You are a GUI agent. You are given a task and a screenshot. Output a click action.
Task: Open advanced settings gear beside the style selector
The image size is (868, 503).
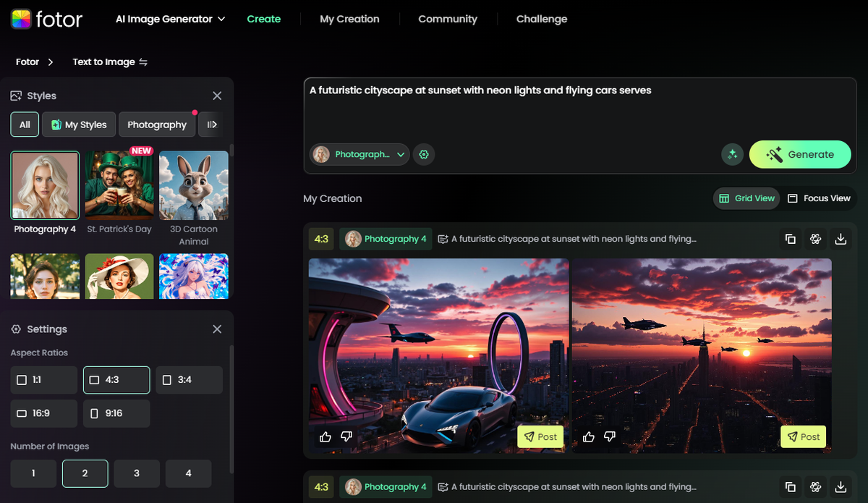pyautogui.click(x=424, y=154)
